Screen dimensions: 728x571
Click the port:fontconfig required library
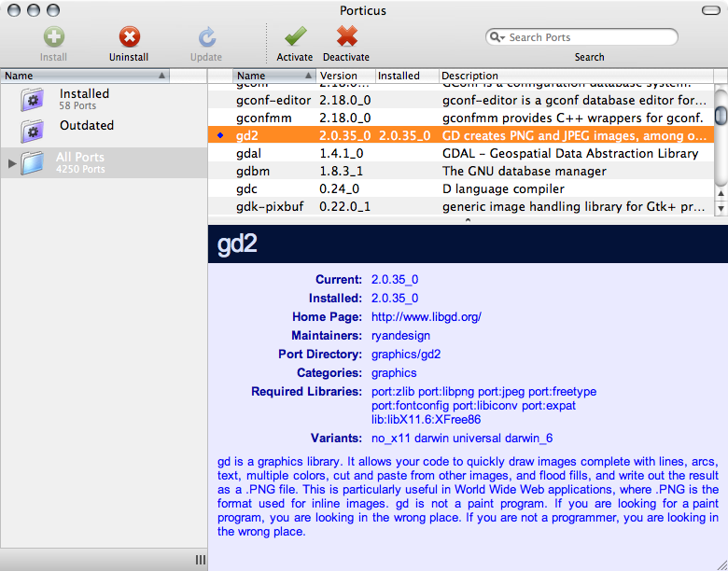point(410,405)
